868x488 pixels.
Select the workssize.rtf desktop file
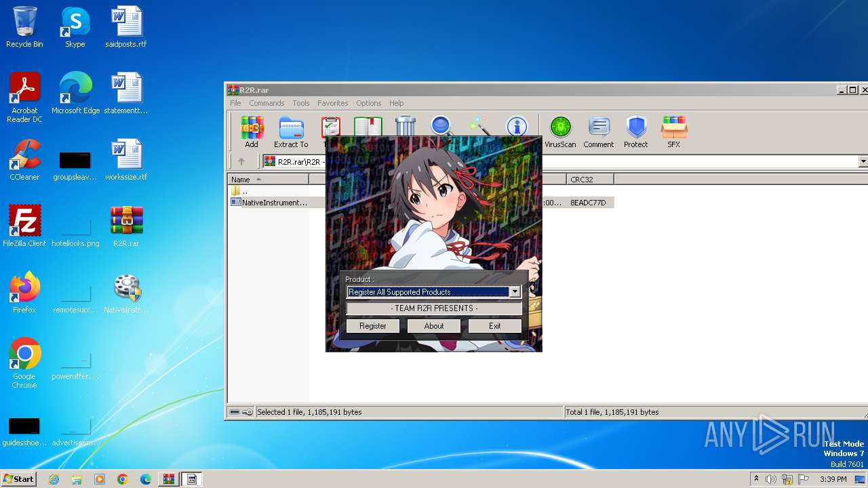pyautogui.click(x=126, y=160)
